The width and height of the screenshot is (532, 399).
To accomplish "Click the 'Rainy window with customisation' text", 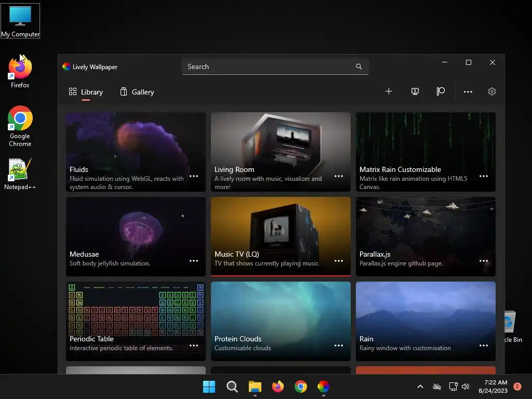I will coord(405,348).
